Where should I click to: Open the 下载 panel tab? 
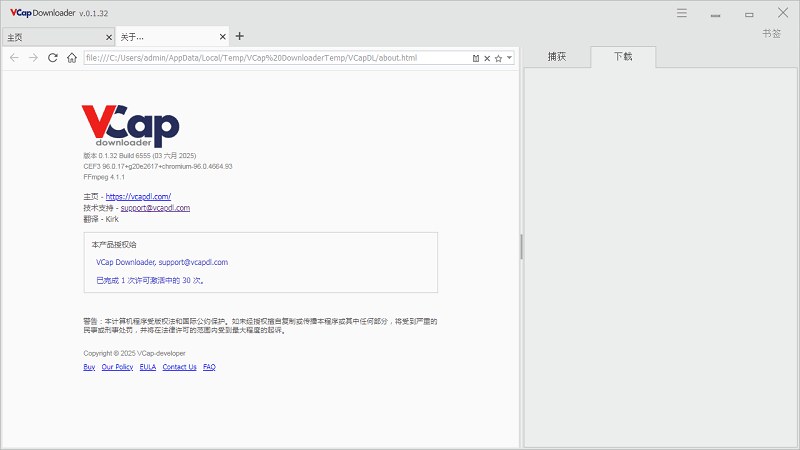click(x=623, y=57)
